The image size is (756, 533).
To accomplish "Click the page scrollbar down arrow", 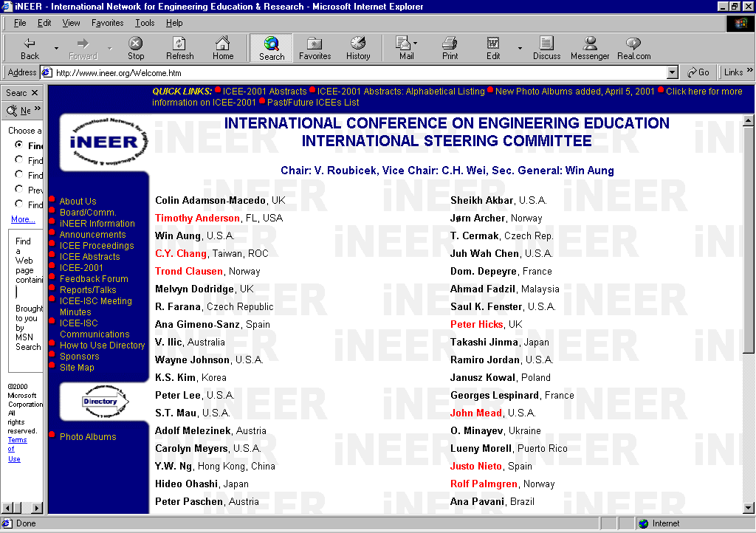I will tap(748, 507).
